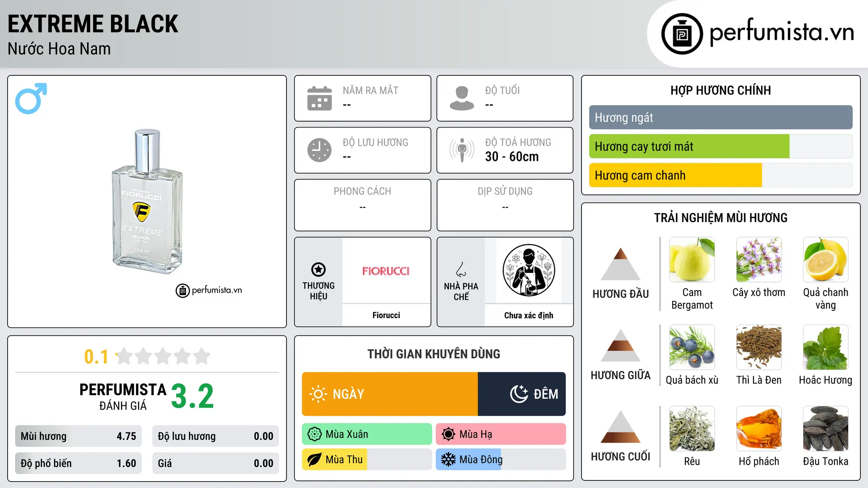The image size is (868, 488).
Task: Click the snowflake icon for Mùa Đông
Action: tap(448, 460)
